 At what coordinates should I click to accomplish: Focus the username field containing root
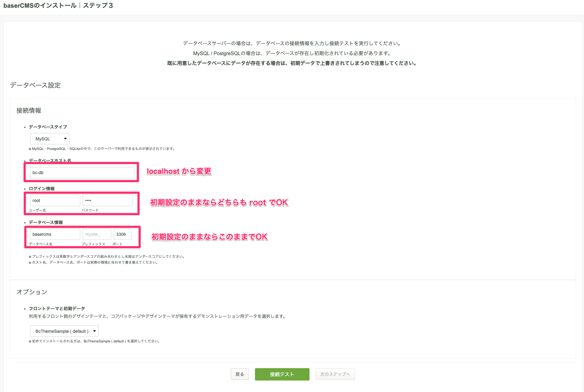55,200
